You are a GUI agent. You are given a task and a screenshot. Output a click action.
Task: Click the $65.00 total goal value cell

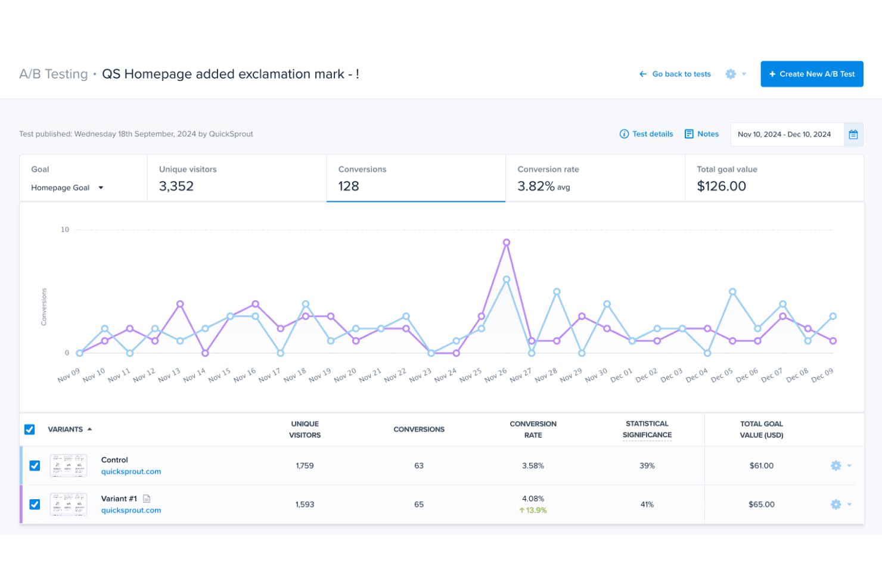(762, 504)
